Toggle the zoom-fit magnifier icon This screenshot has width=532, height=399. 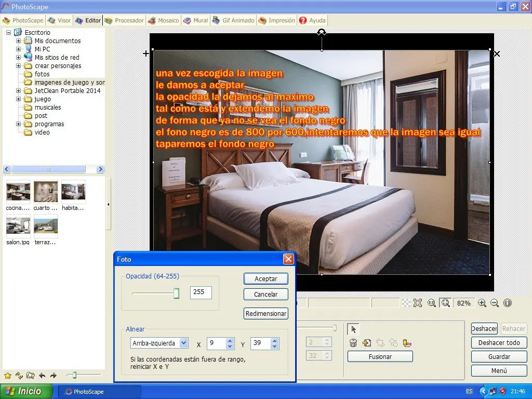coord(445,303)
